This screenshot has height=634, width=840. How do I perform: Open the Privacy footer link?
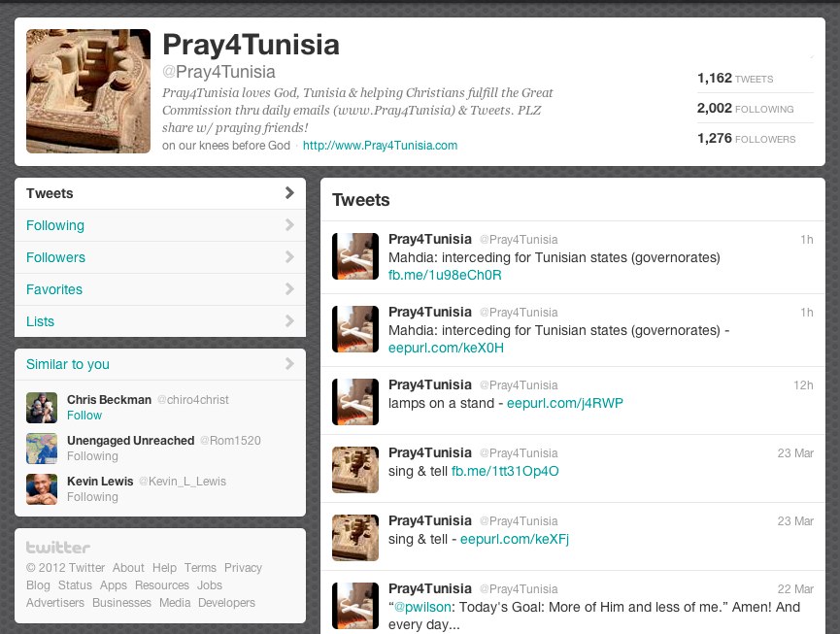tap(243, 568)
